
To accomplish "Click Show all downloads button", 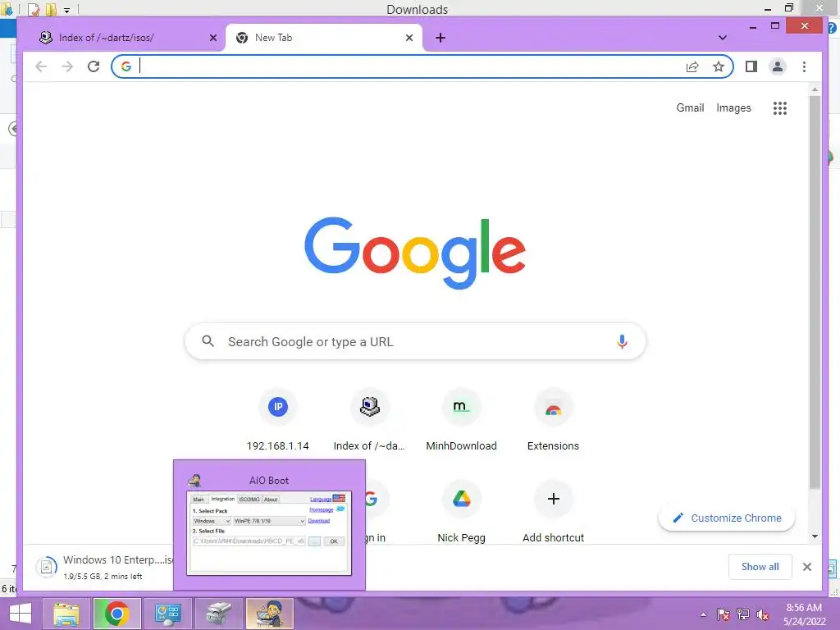I will pos(760,567).
